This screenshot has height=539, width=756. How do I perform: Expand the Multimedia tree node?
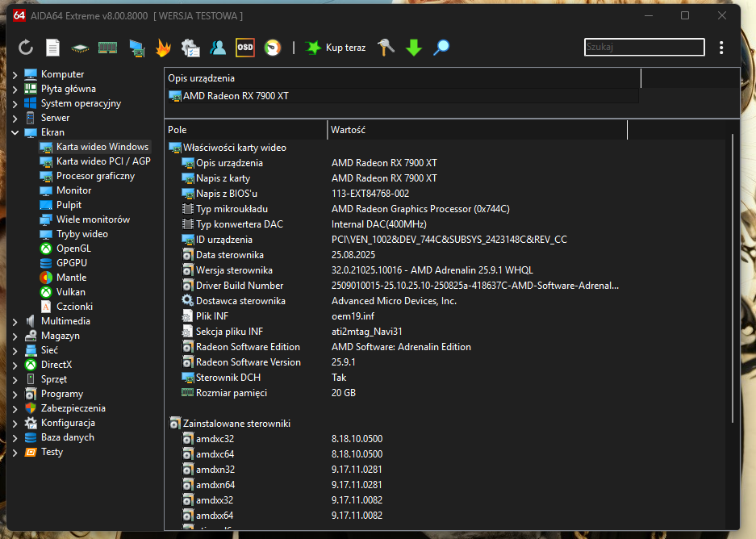click(x=15, y=322)
